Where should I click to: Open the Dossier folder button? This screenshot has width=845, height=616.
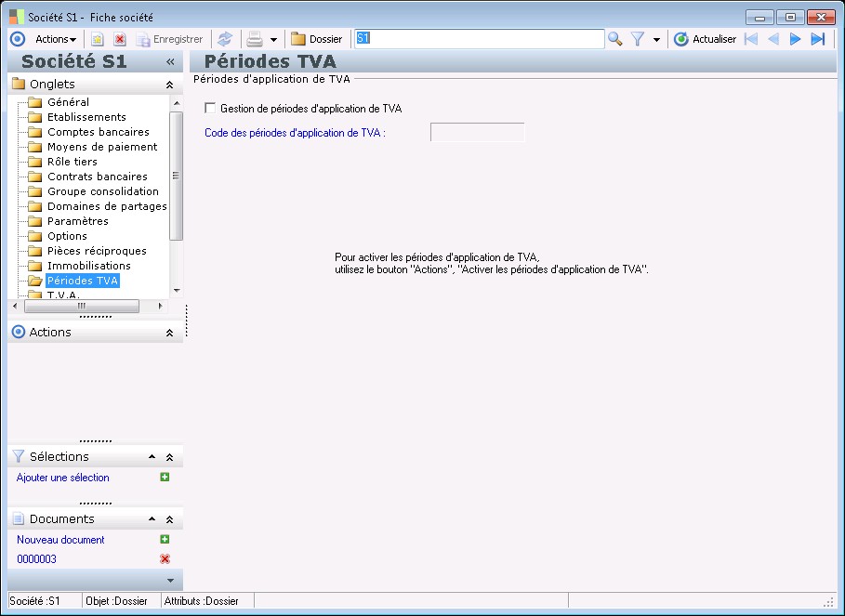(316, 39)
